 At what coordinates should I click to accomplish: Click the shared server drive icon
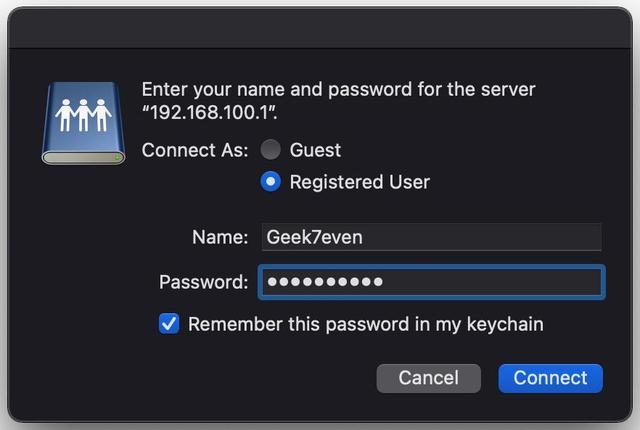click(83, 122)
